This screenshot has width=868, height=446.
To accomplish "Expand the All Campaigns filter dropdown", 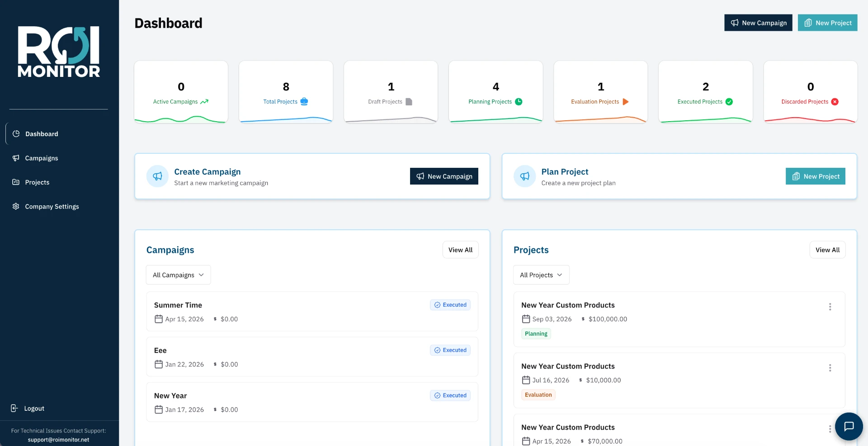I will click(x=179, y=275).
